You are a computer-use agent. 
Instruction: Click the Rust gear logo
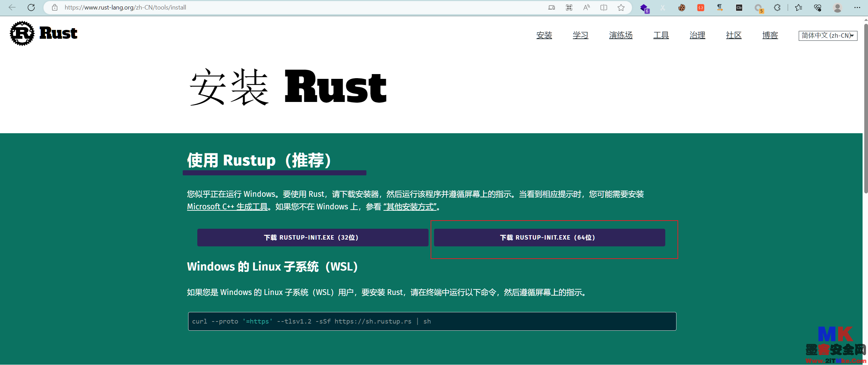click(x=22, y=33)
